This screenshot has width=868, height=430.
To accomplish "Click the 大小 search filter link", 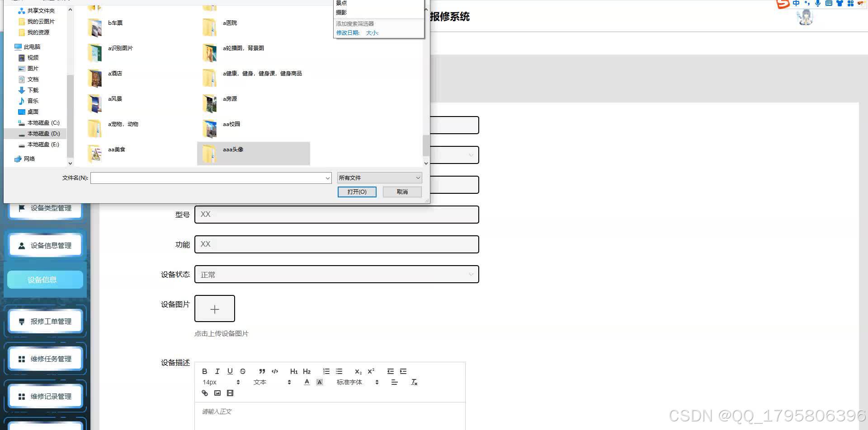I will coord(372,33).
